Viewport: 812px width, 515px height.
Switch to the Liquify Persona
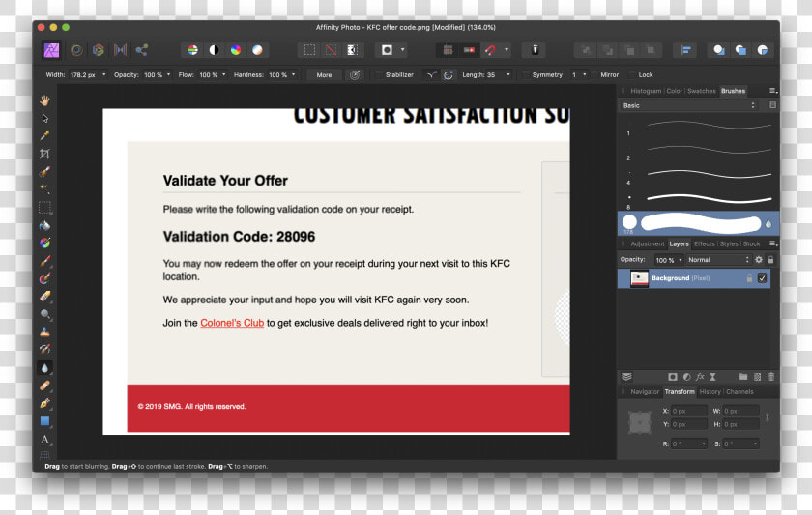[76, 50]
